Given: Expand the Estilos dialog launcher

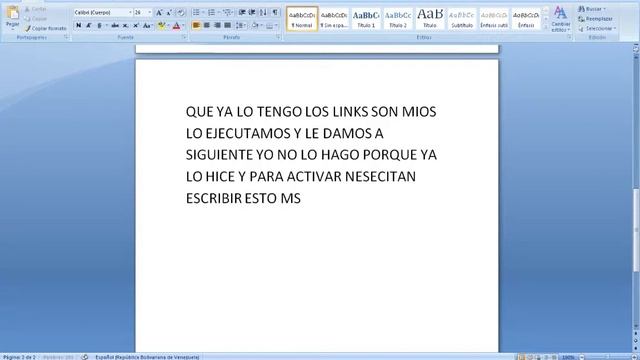Looking at the screenshot, I should [x=569, y=37].
